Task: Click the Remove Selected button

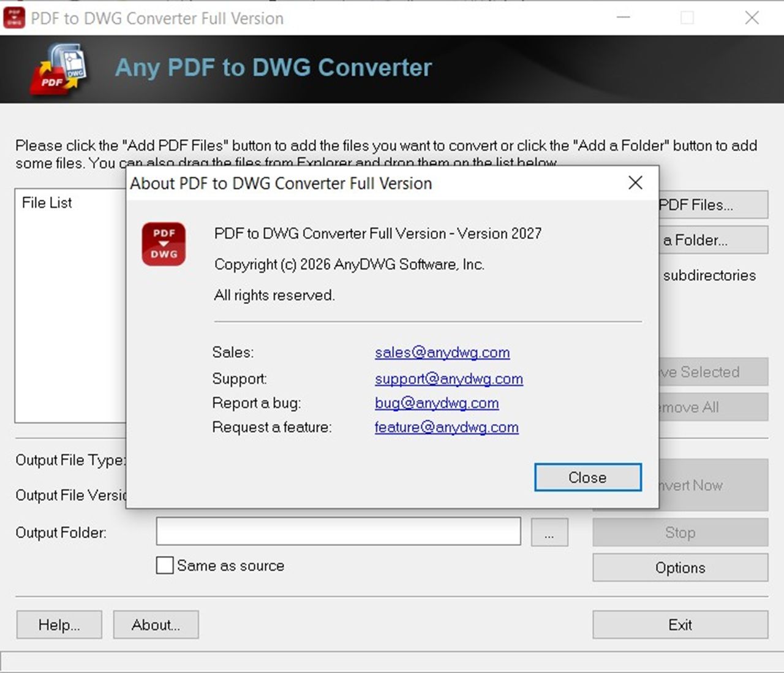Action: (714, 372)
